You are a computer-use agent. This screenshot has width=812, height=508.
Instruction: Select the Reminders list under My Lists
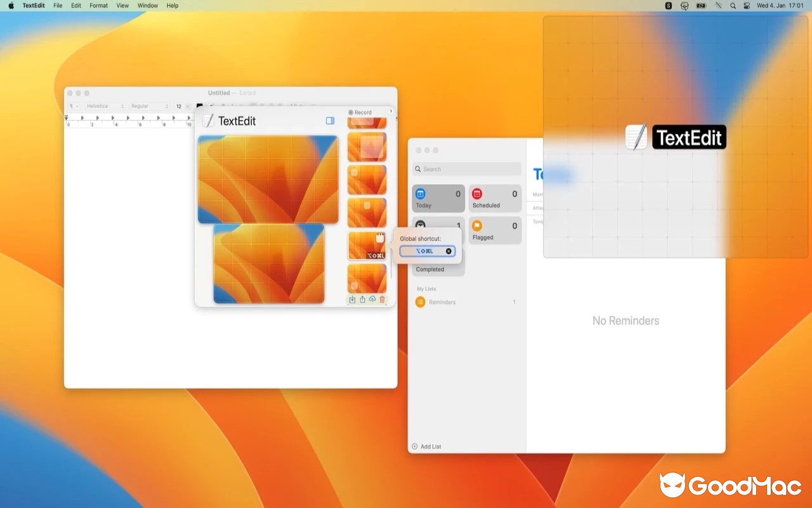point(443,302)
